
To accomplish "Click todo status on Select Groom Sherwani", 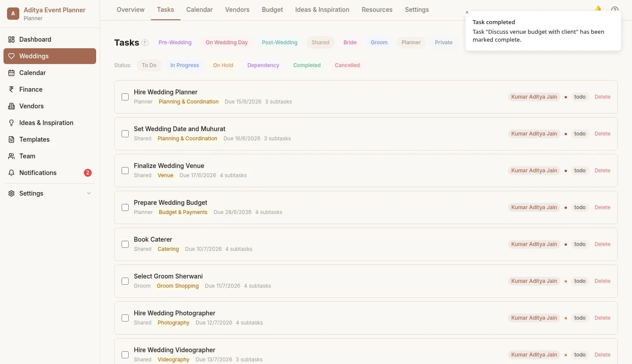I will point(580,281).
